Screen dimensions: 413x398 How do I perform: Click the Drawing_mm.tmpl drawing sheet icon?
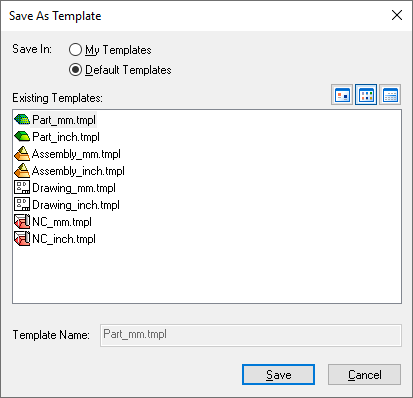(22, 187)
